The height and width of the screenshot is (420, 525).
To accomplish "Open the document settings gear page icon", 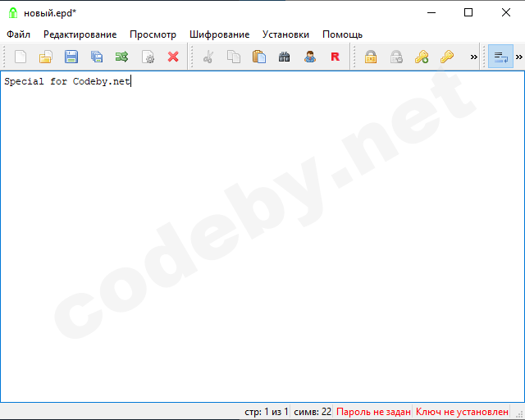I will (x=148, y=57).
